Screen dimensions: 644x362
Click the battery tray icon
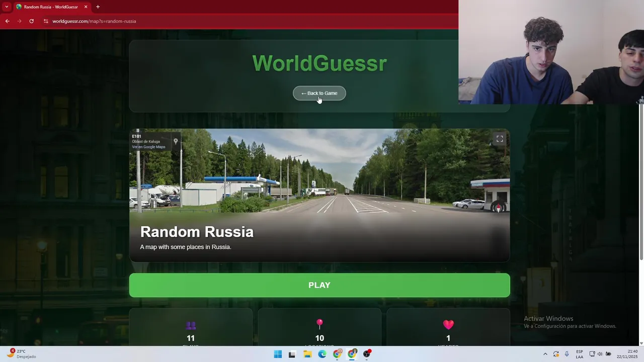(608, 354)
